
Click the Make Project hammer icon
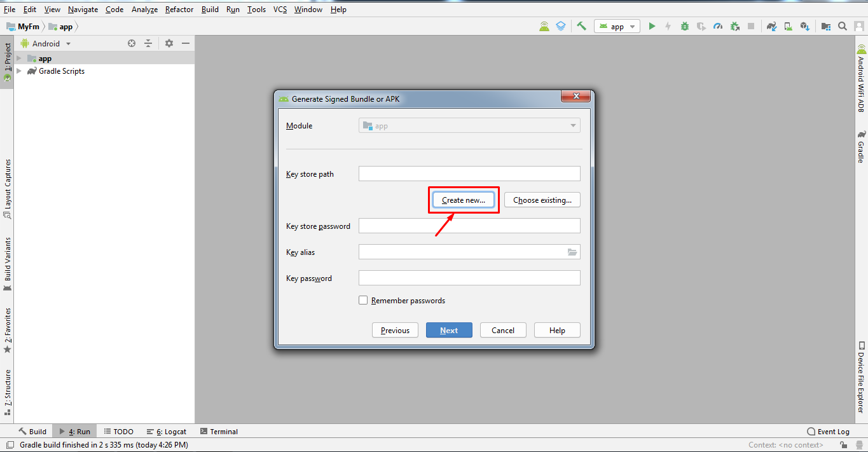tap(581, 26)
